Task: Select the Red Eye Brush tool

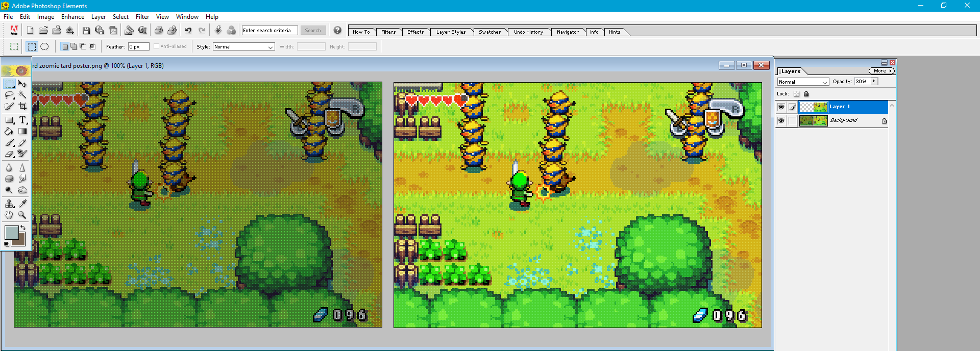Action: click(x=22, y=154)
